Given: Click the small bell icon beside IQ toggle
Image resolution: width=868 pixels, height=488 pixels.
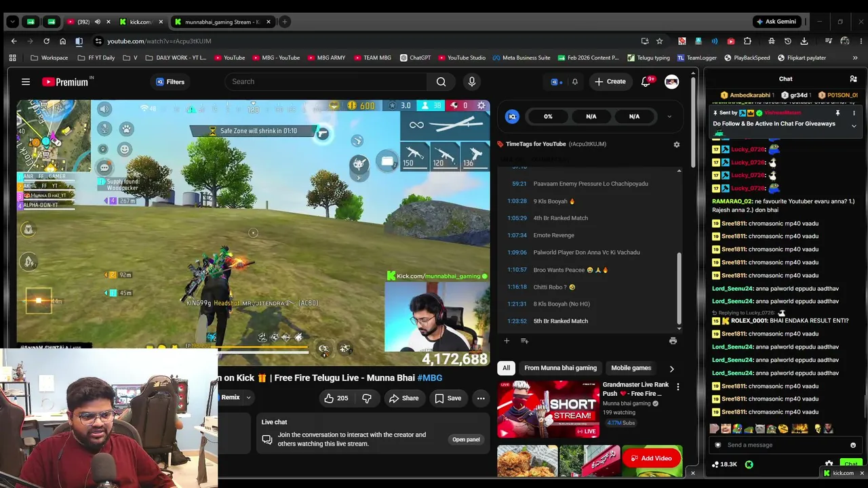Looking at the screenshot, I should point(574,82).
